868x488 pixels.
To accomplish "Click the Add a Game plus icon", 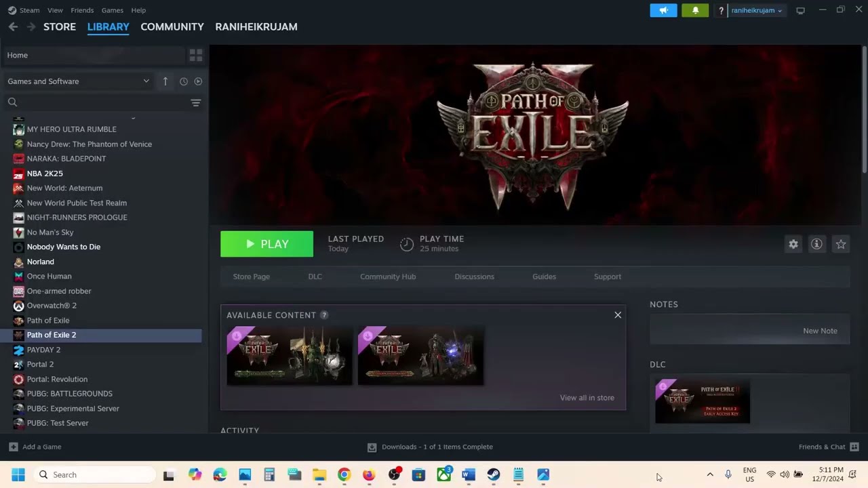I will click(x=14, y=447).
